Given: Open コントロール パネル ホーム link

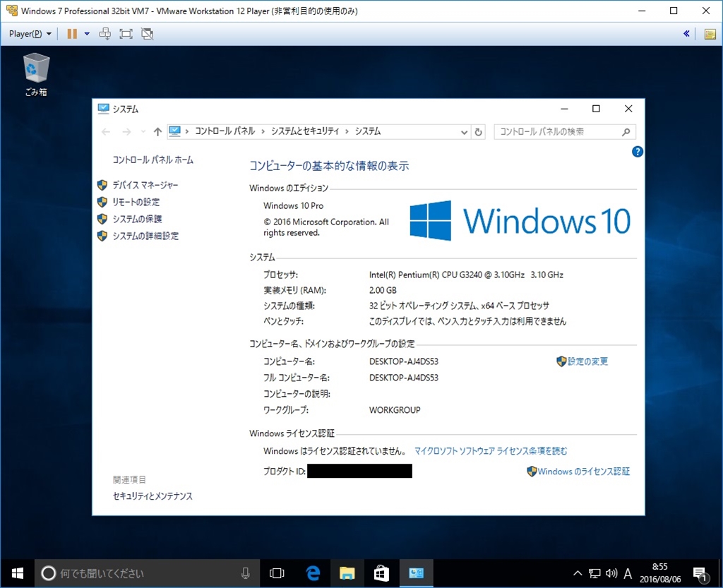Looking at the screenshot, I should click(x=153, y=160).
